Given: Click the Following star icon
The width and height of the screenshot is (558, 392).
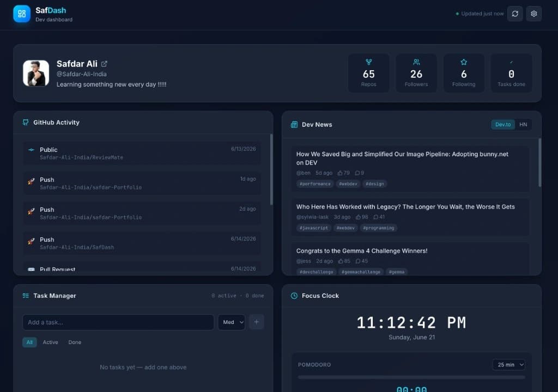Looking at the screenshot, I should pyautogui.click(x=464, y=62).
